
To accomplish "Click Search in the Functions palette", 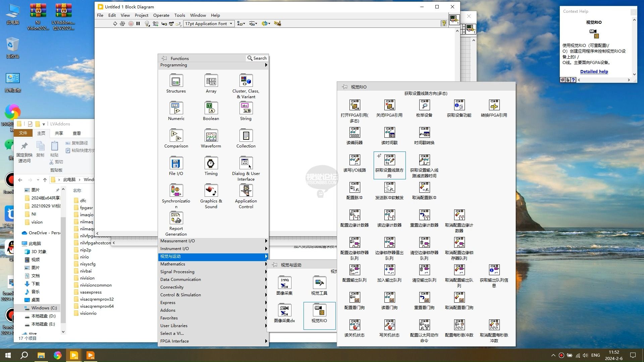I will click(257, 58).
